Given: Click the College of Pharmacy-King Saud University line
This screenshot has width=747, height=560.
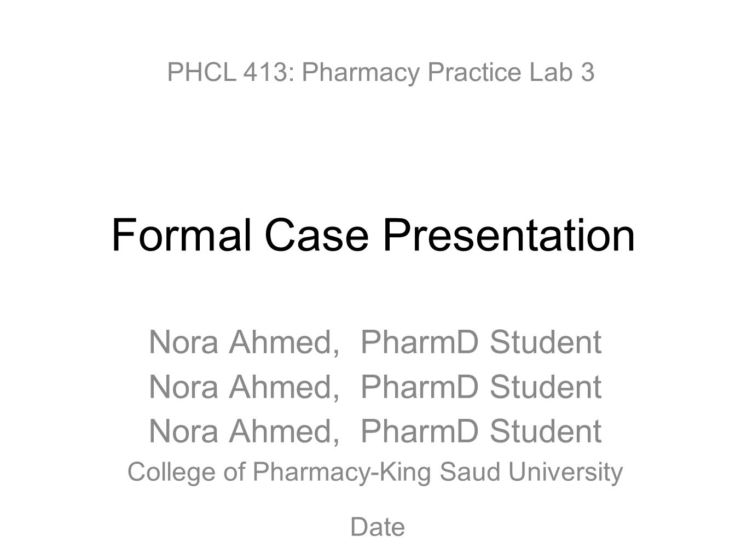Looking at the screenshot, I should 375,472.
